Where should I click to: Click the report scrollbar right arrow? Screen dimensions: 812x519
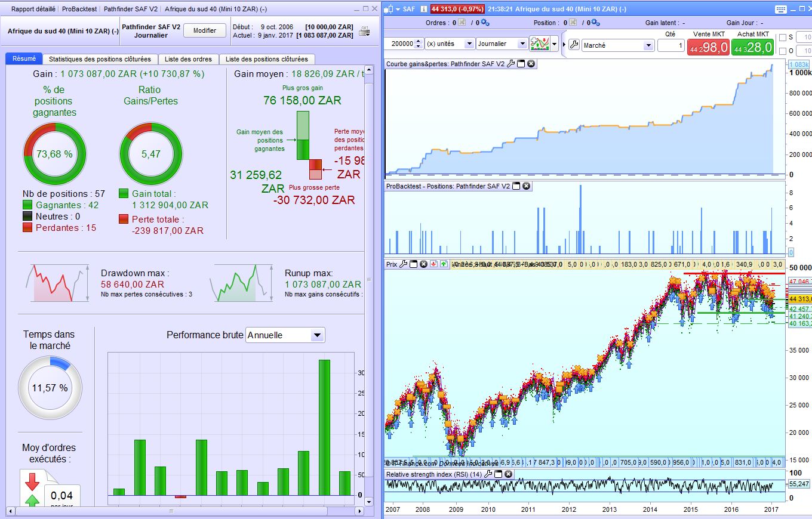click(x=359, y=511)
